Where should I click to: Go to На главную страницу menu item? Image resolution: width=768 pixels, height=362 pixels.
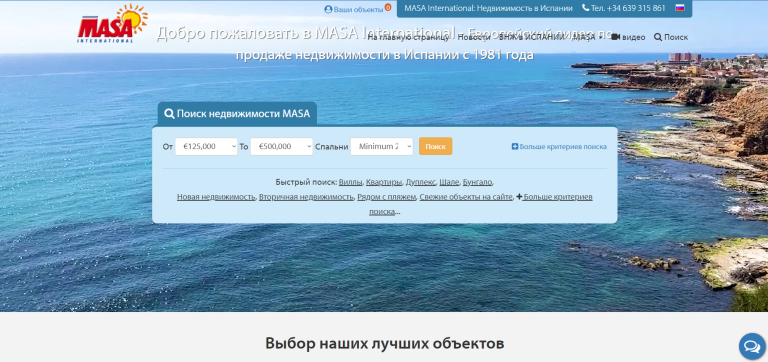(x=408, y=37)
